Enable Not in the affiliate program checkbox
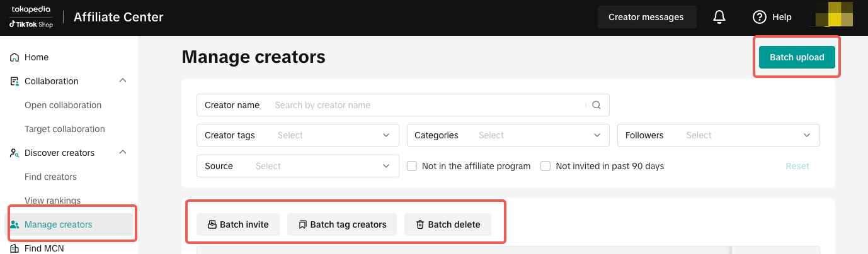The width and height of the screenshot is (868, 254). (x=412, y=166)
